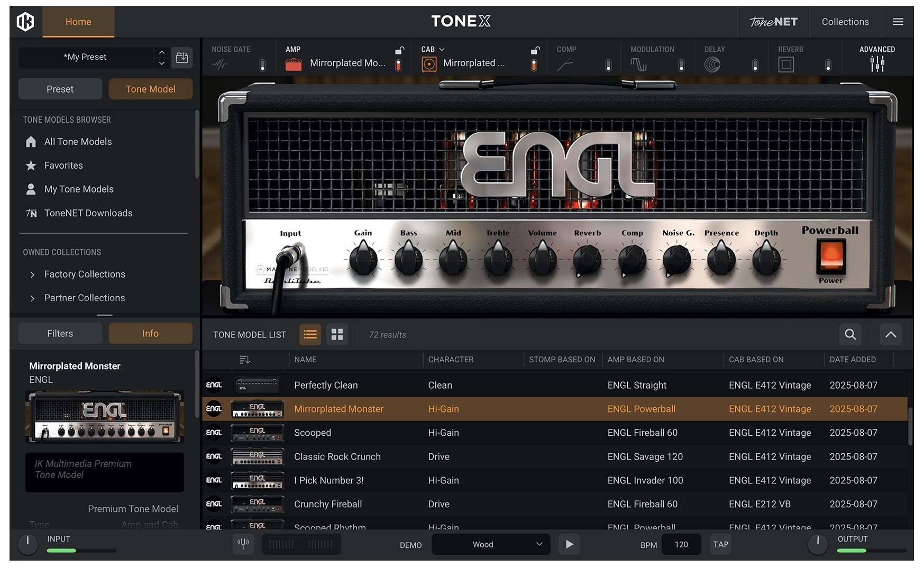Image resolution: width=924 pixels, height=568 pixels.
Task: Click ENGL logo on Scooped row
Action: tap(214, 433)
